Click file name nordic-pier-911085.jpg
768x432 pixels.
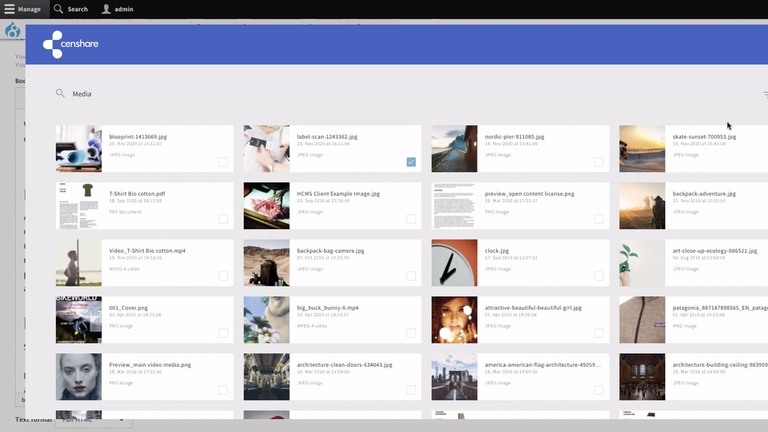(x=514, y=137)
